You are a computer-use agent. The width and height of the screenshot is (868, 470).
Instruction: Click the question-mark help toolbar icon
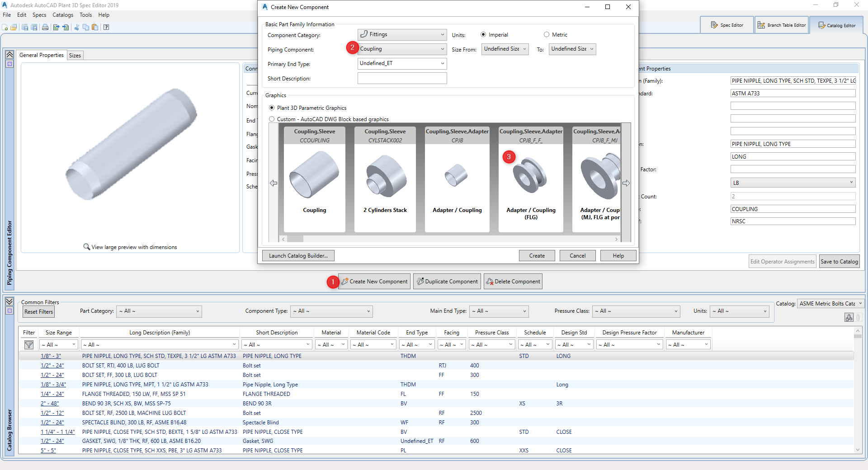click(x=106, y=27)
